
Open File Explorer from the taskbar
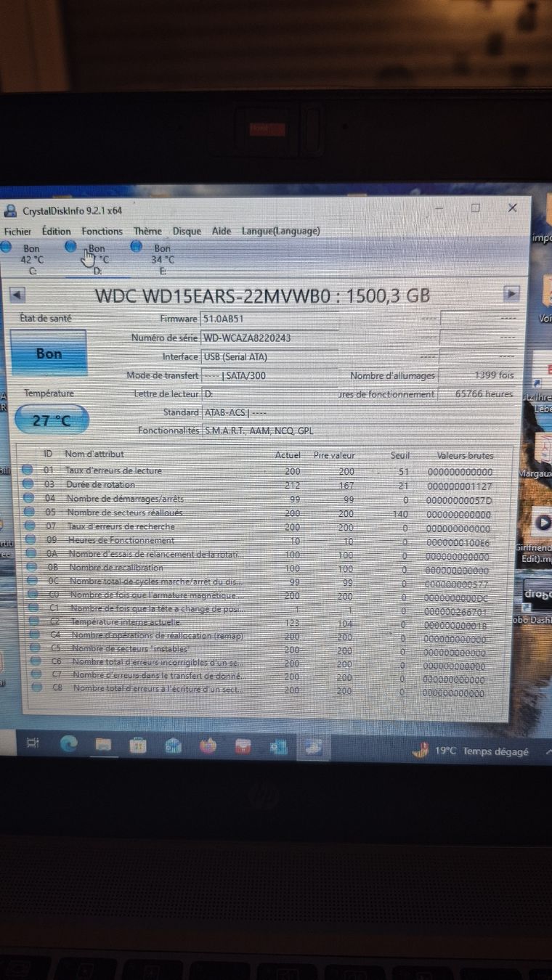(103, 745)
